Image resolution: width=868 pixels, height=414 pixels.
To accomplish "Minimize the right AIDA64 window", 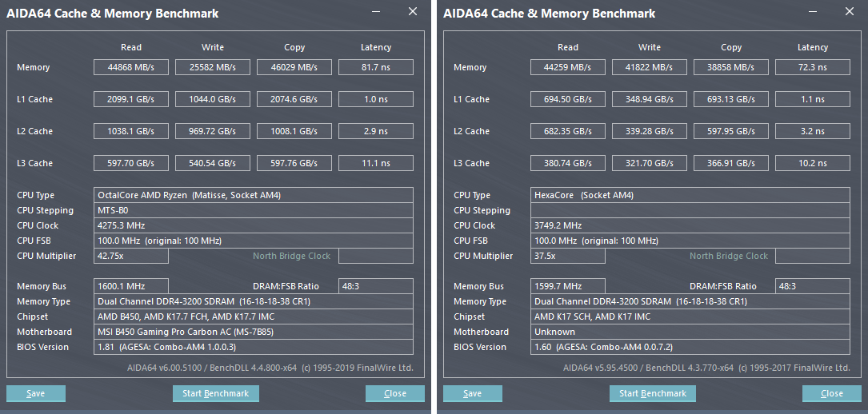I will (x=813, y=12).
